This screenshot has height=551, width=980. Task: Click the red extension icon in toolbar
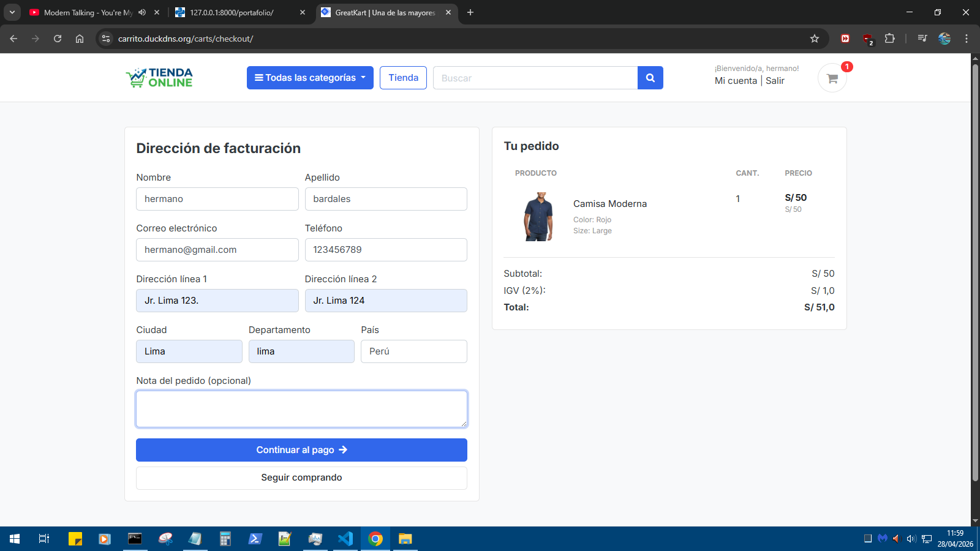tap(845, 39)
